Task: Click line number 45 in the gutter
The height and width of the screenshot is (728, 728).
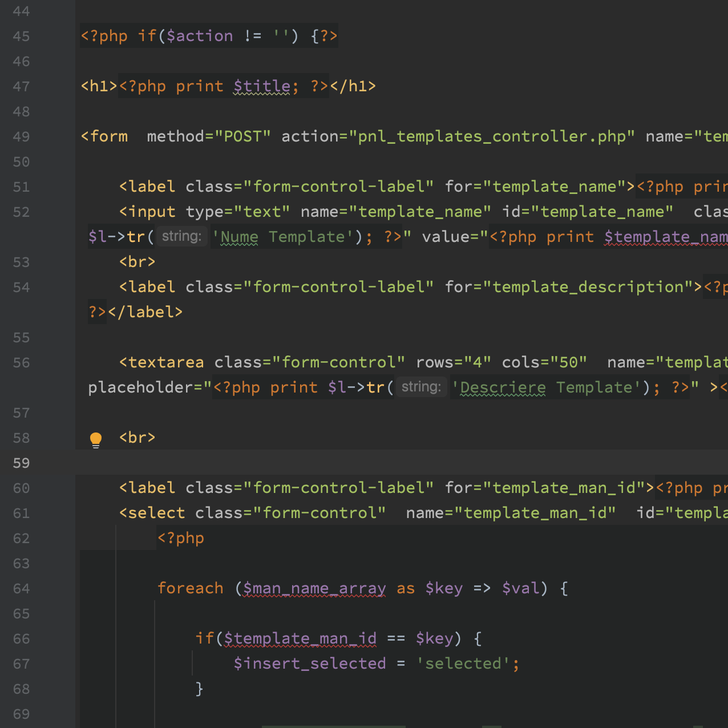Action: pyautogui.click(x=21, y=36)
